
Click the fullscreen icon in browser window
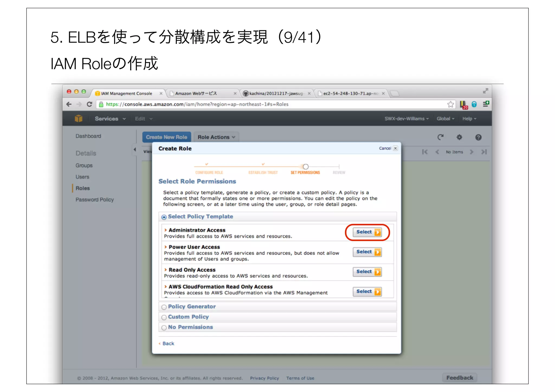coord(485,91)
